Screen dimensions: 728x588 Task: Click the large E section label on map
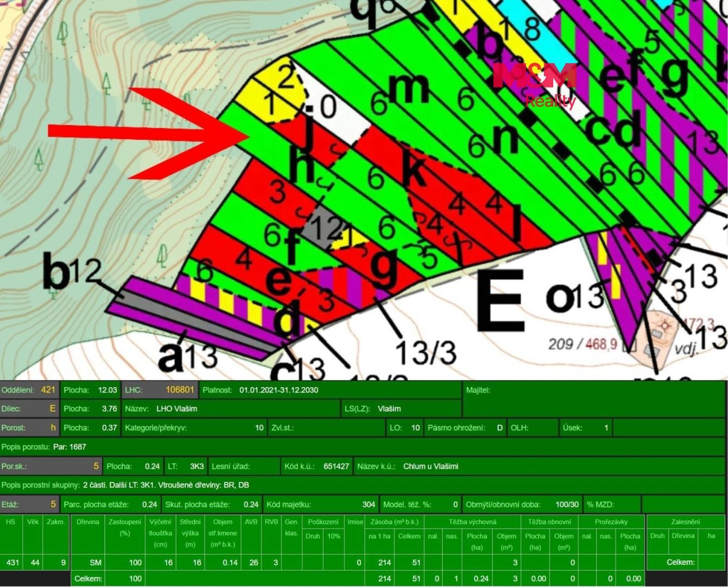tap(500, 300)
